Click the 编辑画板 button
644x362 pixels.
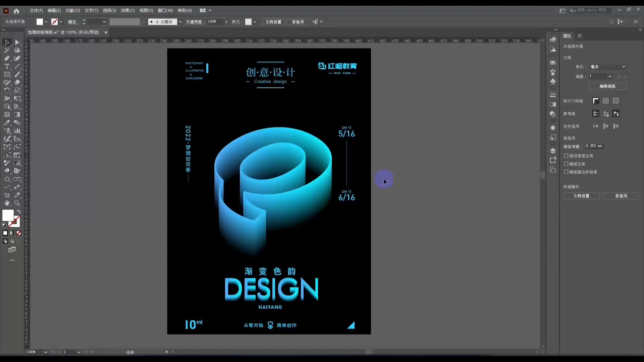[607, 86]
